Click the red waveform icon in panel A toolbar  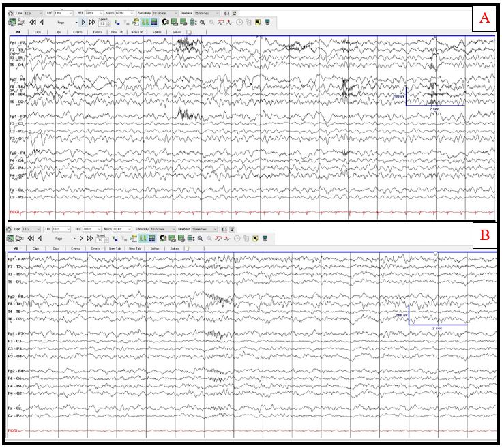point(229,23)
